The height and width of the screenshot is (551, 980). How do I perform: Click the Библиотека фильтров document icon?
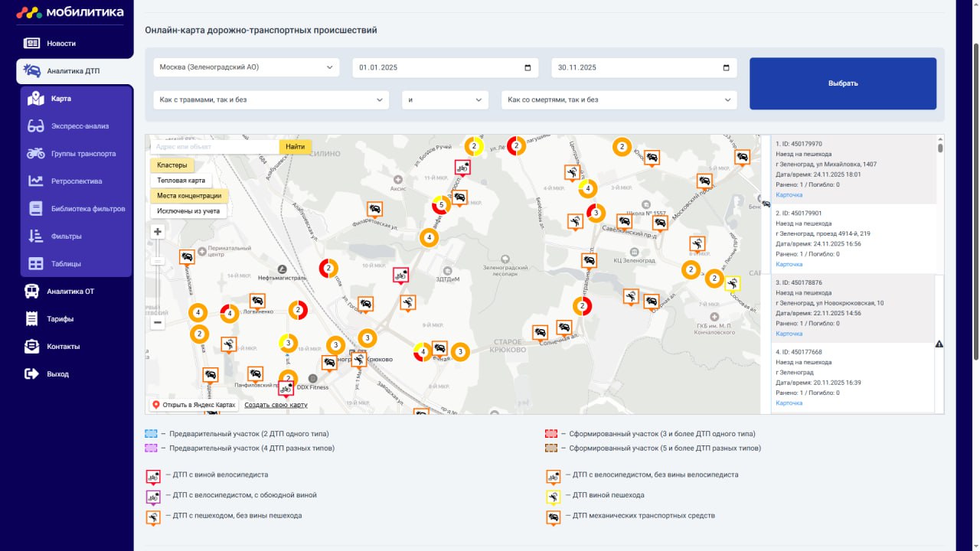coord(35,209)
